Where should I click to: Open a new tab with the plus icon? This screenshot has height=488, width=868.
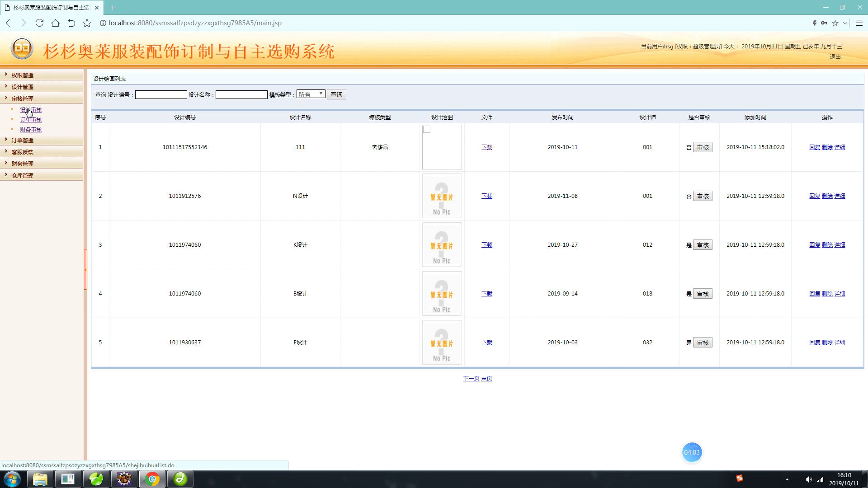tap(113, 8)
